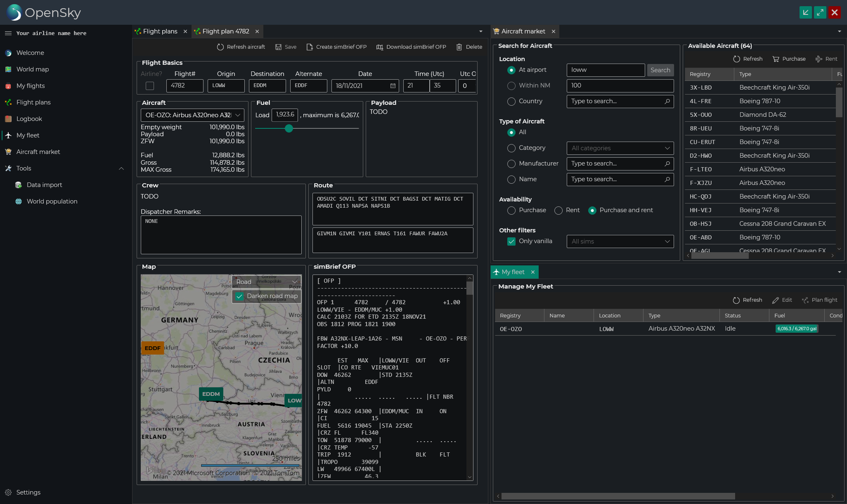Tick the Airline? checkbox
The image size is (847, 504).
[x=150, y=86]
